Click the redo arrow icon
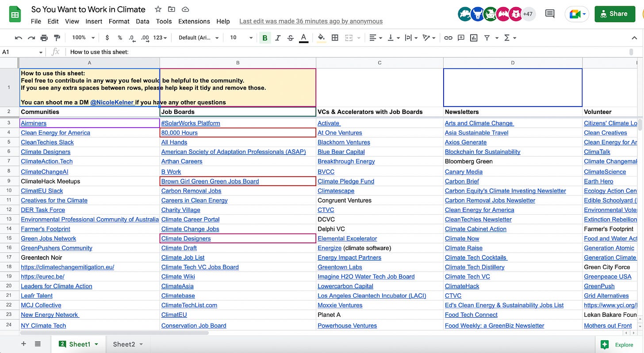 pos(31,38)
